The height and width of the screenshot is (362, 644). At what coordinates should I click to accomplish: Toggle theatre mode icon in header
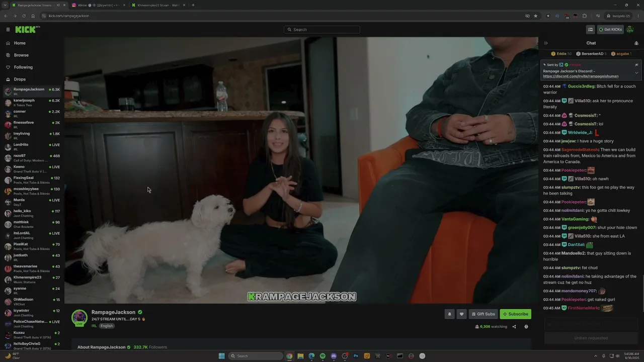pyautogui.click(x=591, y=30)
